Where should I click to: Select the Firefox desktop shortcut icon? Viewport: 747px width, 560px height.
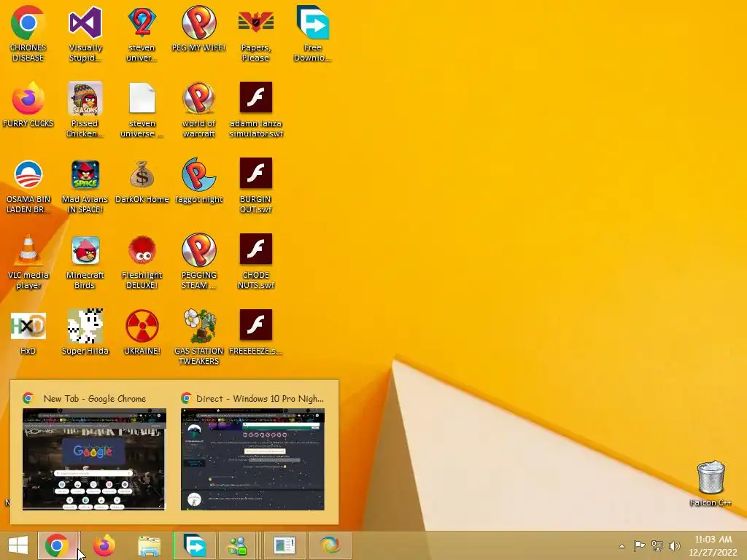[x=28, y=98]
